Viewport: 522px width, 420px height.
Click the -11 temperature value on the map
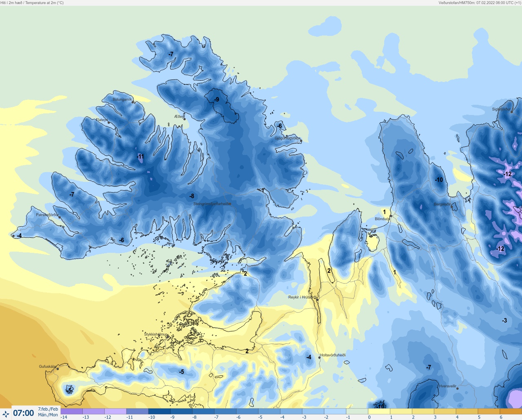click(140, 157)
